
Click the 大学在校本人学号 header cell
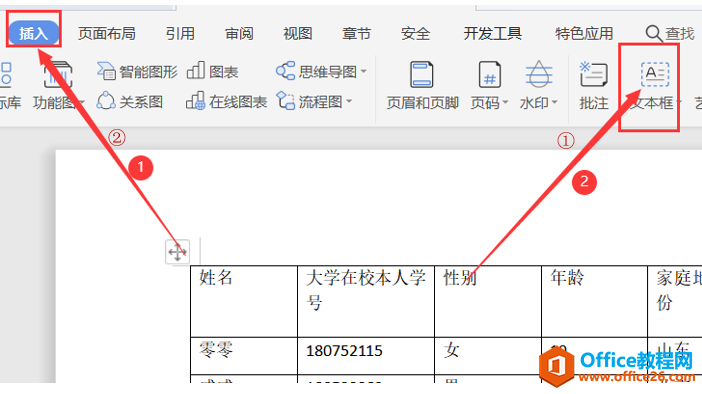(x=366, y=301)
